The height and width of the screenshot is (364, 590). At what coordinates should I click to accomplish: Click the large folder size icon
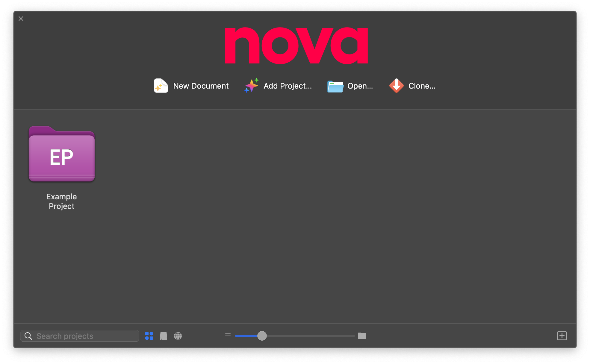[362, 336]
